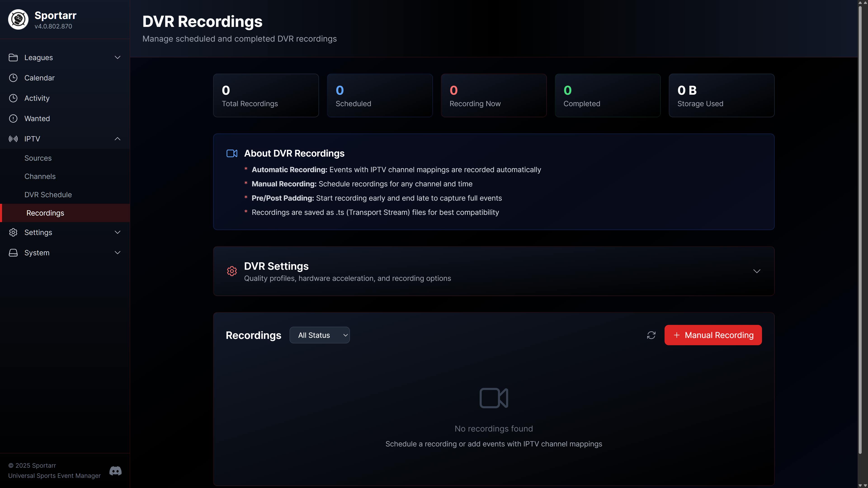Image resolution: width=868 pixels, height=488 pixels.
Task: Click the Sportarr title text
Action: [55, 15]
